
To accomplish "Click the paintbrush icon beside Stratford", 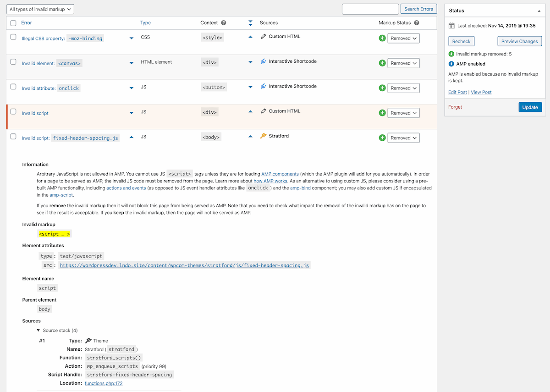I will pos(264,136).
